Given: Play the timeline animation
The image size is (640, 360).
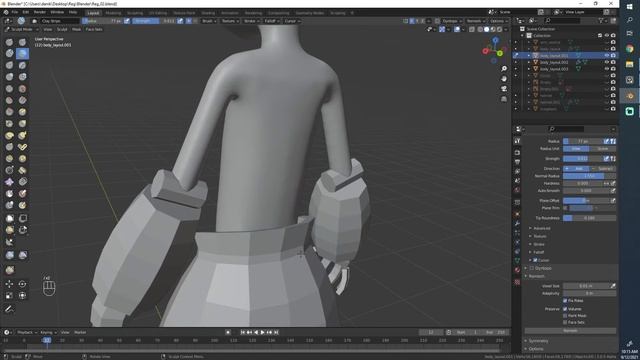Looking at the screenshot, I should point(262,333).
